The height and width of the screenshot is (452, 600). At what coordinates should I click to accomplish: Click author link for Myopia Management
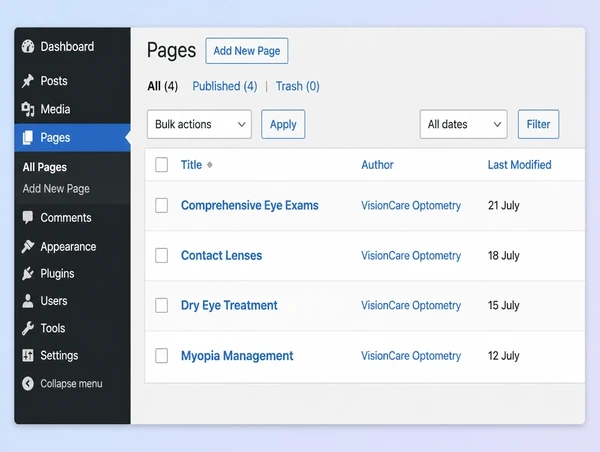point(411,356)
